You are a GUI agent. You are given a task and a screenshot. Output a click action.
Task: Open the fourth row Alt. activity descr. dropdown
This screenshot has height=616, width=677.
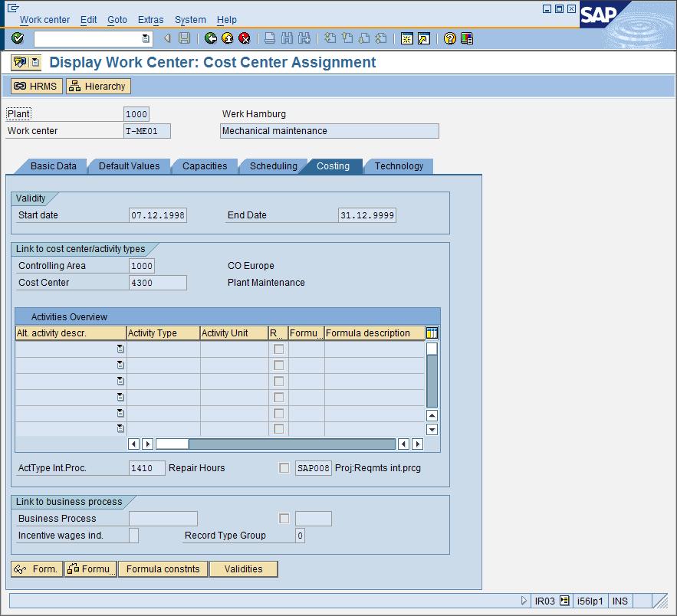click(120, 397)
